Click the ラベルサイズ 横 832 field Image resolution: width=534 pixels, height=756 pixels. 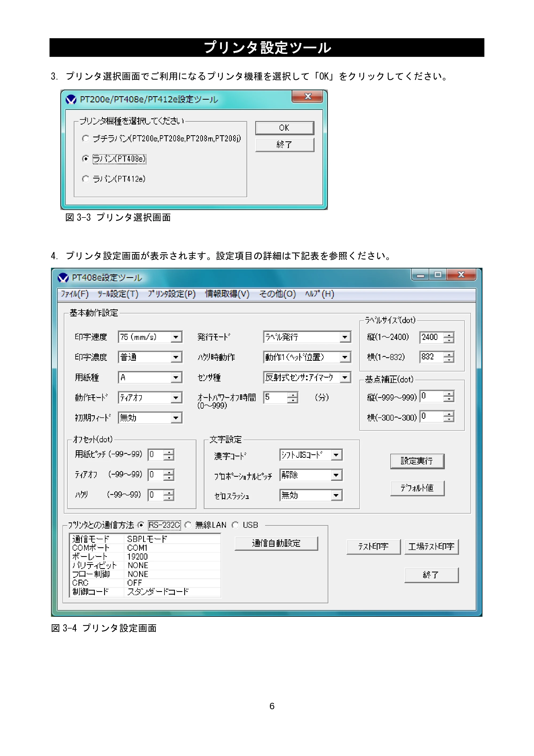[431, 357]
